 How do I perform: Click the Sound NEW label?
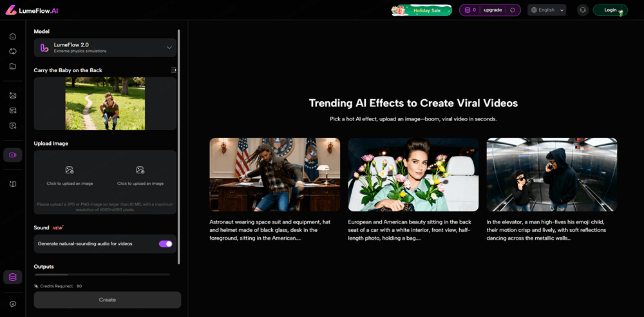click(x=48, y=227)
